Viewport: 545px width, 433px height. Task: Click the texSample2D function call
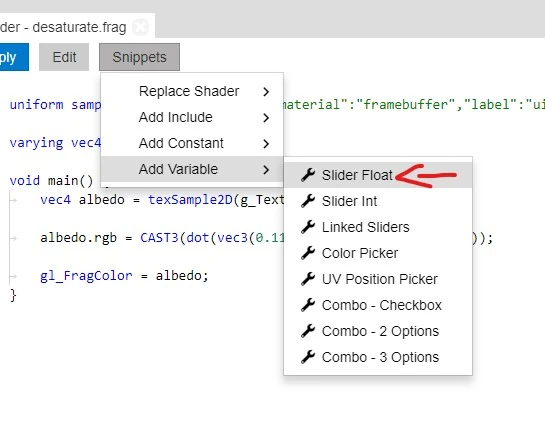190,200
